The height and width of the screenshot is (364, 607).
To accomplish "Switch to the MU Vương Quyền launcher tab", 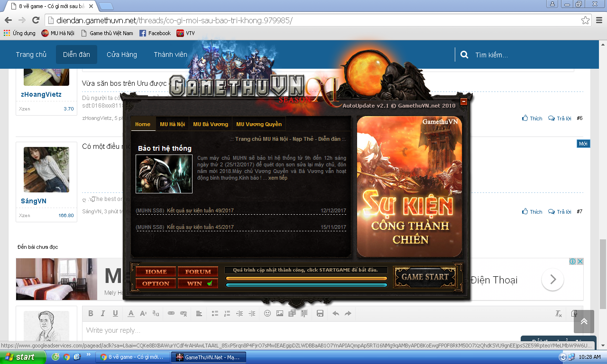I will (x=259, y=124).
